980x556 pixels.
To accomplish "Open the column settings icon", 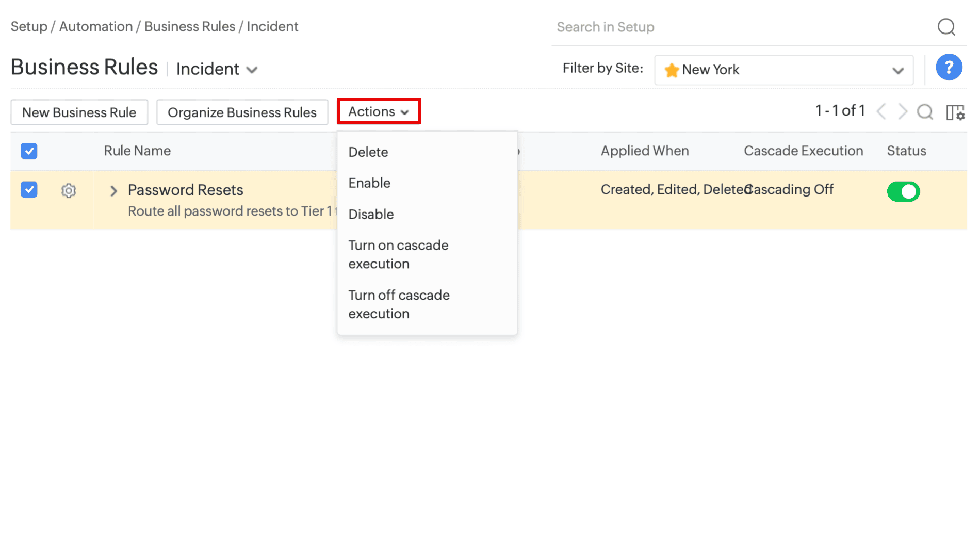I will 955,112.
